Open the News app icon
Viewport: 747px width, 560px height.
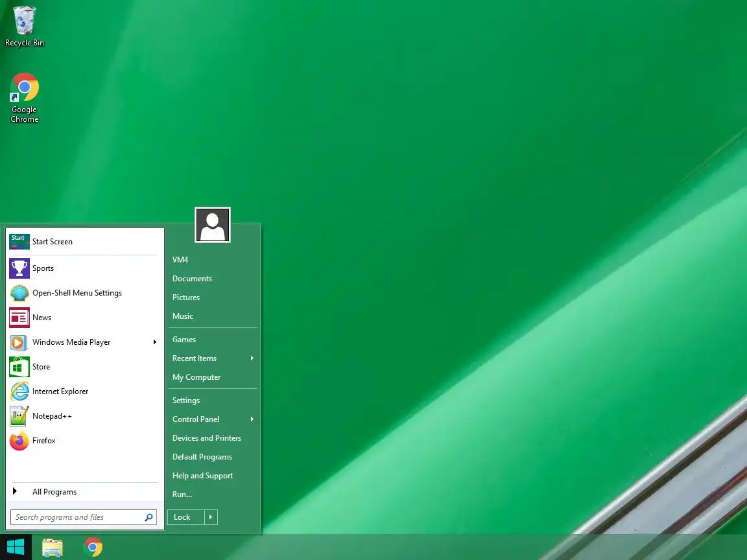click(19, 318)
